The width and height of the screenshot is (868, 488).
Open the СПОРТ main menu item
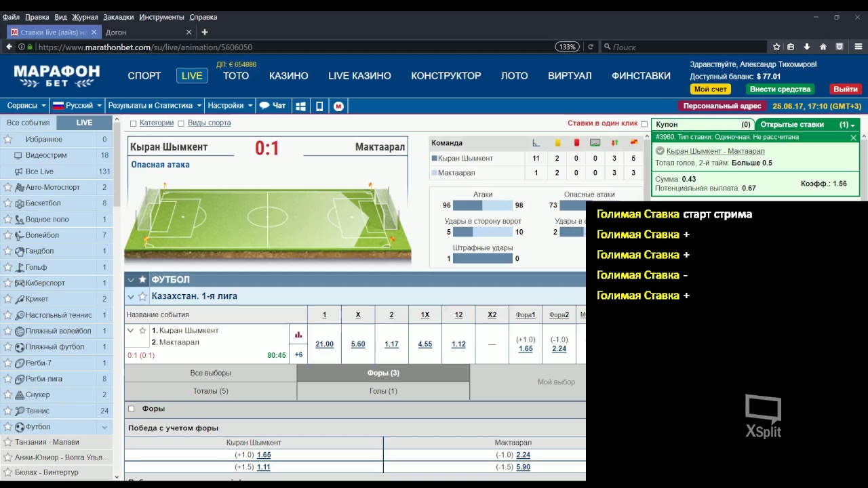(x=144, y=76)
